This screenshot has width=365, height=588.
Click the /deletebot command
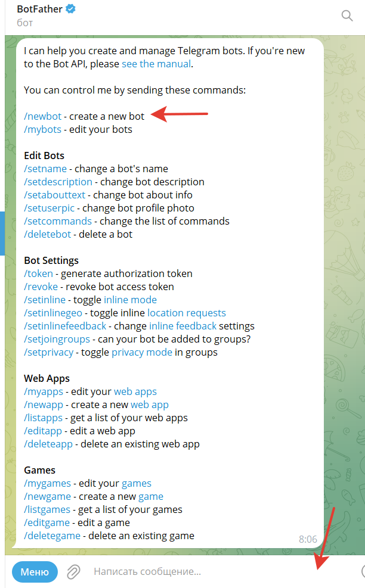tap(48, 234)
